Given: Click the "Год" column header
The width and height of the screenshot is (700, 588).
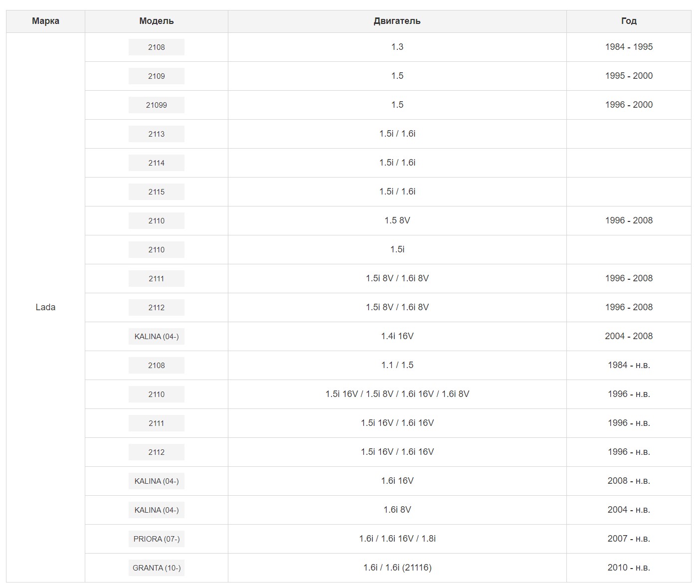Looking at the screenshot, I should [628, 21].
